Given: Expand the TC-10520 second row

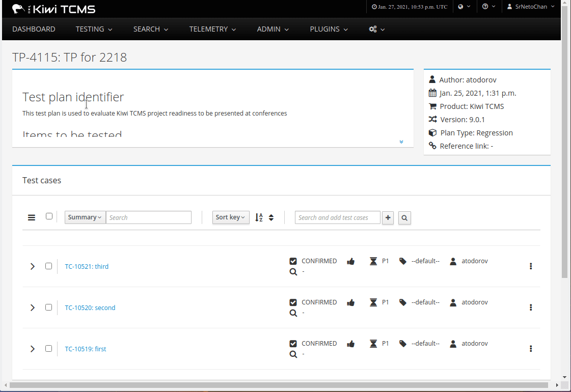Looking at the screenshot, I should click(x=33, y=307).
